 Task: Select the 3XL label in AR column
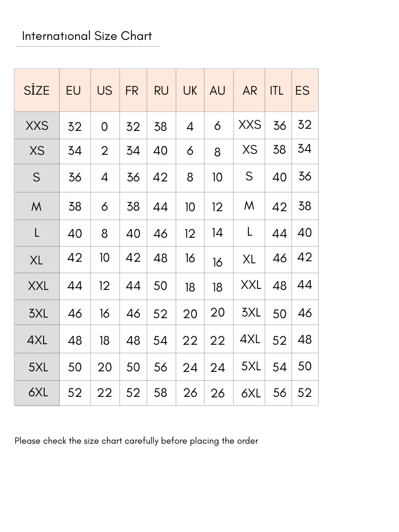click(x=251, y=312)
